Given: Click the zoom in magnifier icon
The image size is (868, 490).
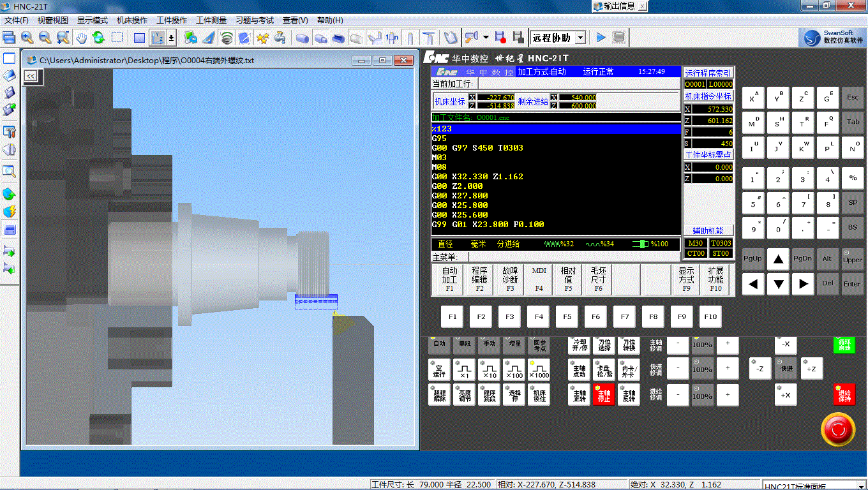Looking at the screenshot, I should click(x=27, y=38).
